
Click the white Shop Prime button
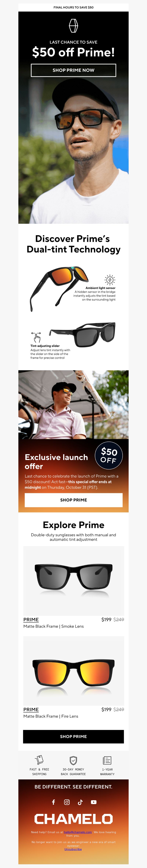coord(73,500)
